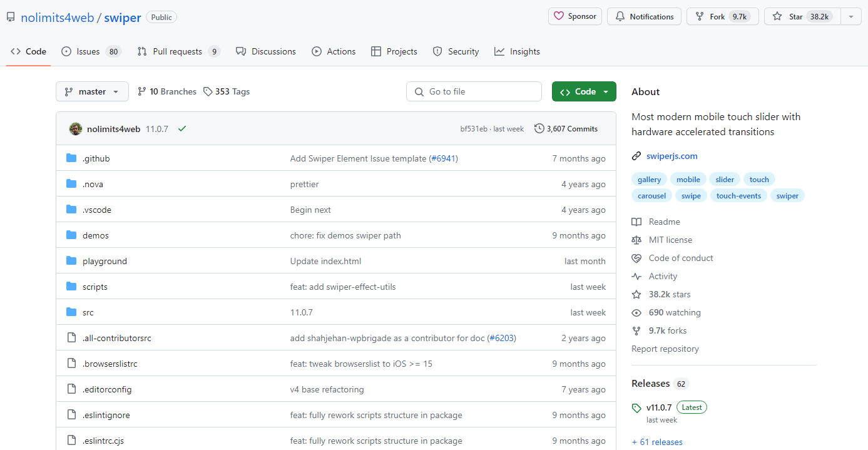Switch to the Pull requests tab

tap(178, 51)
